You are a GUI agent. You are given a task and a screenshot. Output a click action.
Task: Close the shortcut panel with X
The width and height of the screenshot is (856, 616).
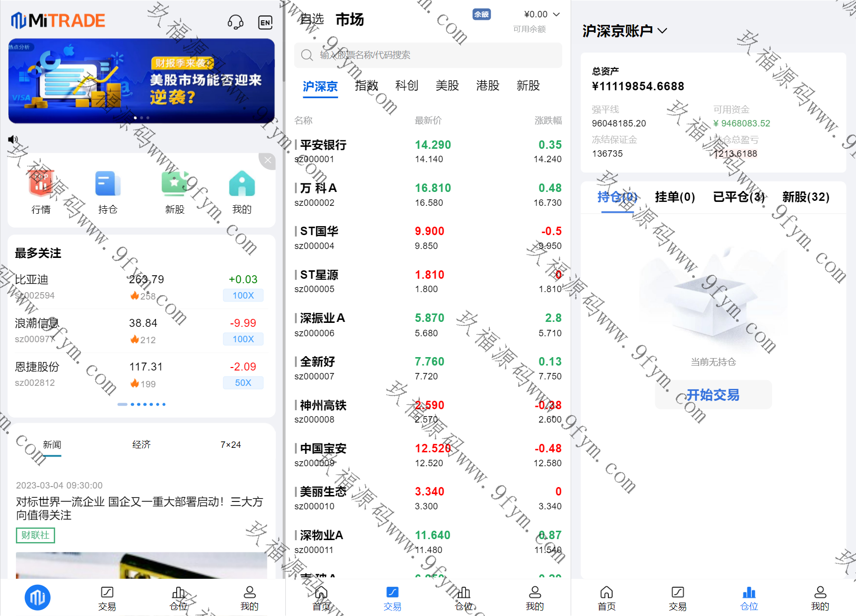(x=267, y=160)
